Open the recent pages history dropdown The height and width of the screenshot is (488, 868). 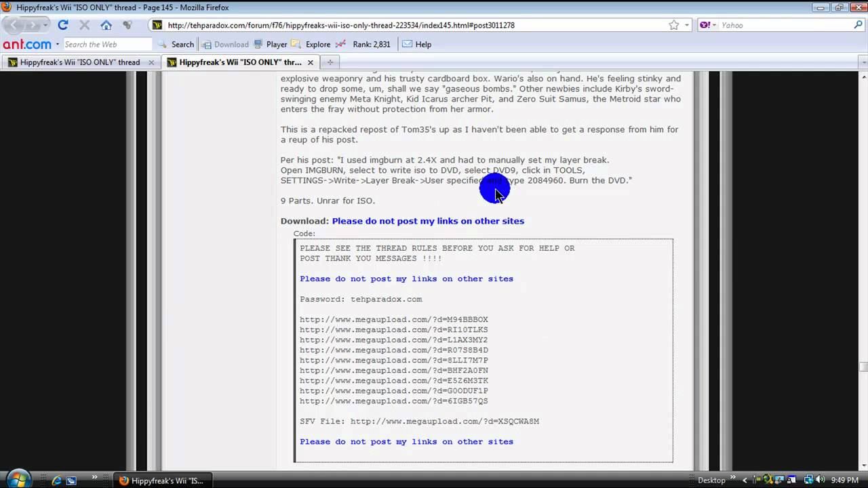pyautogui.click(x=45, y=25)
